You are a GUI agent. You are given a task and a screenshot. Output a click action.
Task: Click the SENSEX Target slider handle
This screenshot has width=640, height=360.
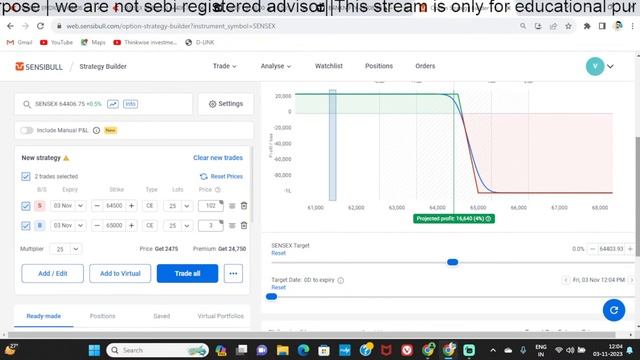pos(452,262)
